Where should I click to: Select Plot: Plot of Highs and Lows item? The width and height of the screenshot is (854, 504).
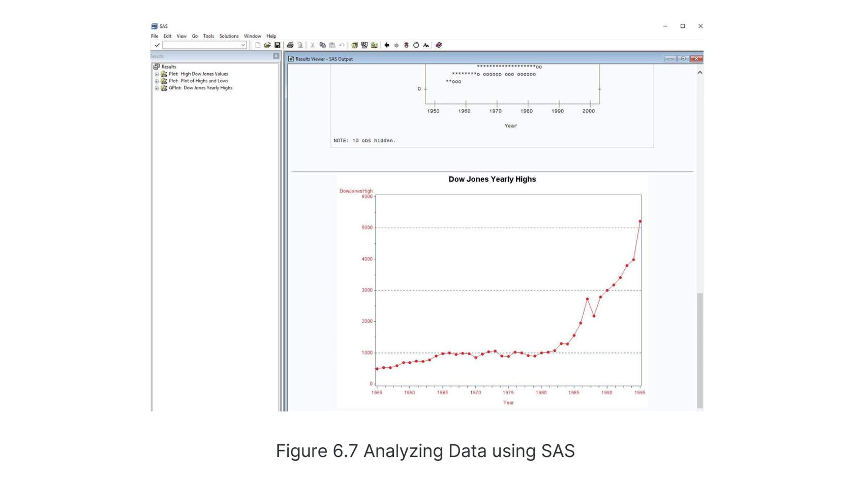198,81
